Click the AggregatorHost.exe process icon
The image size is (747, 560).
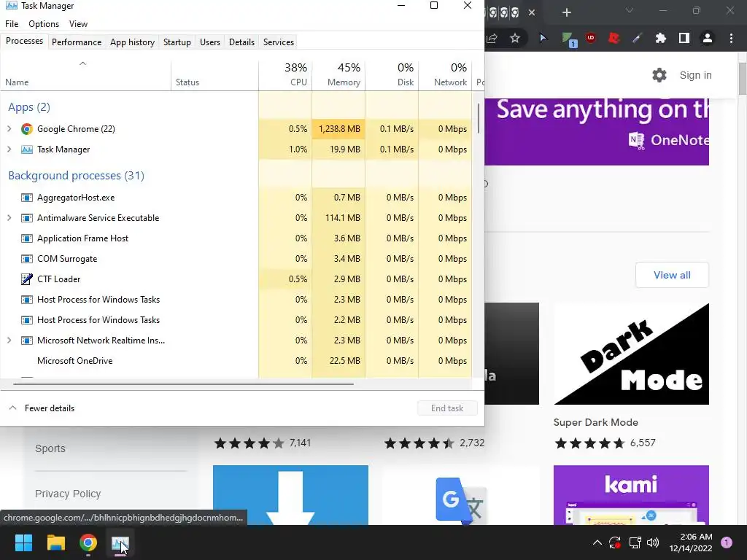(x=27, y=198)
